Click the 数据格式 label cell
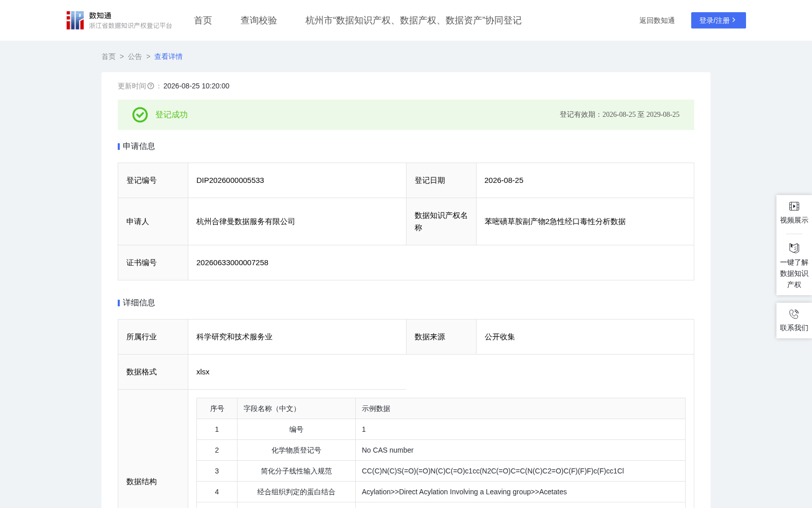Screen dimensions: 812x508 (x=153, y=372)
